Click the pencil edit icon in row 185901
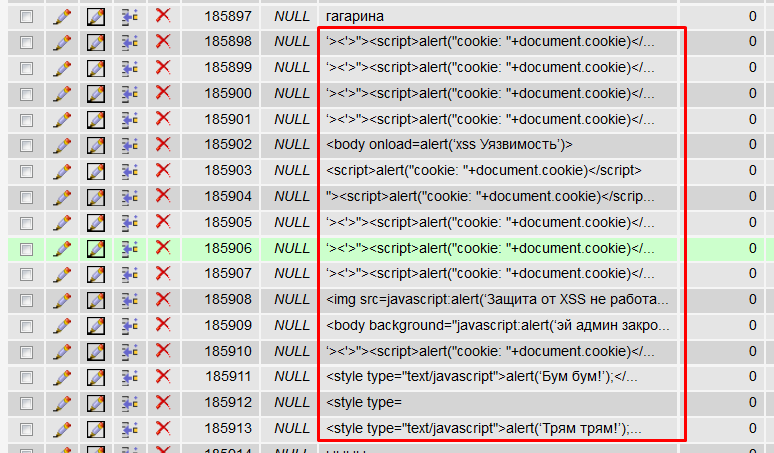The image size is (774, 453). pos(62,119)
